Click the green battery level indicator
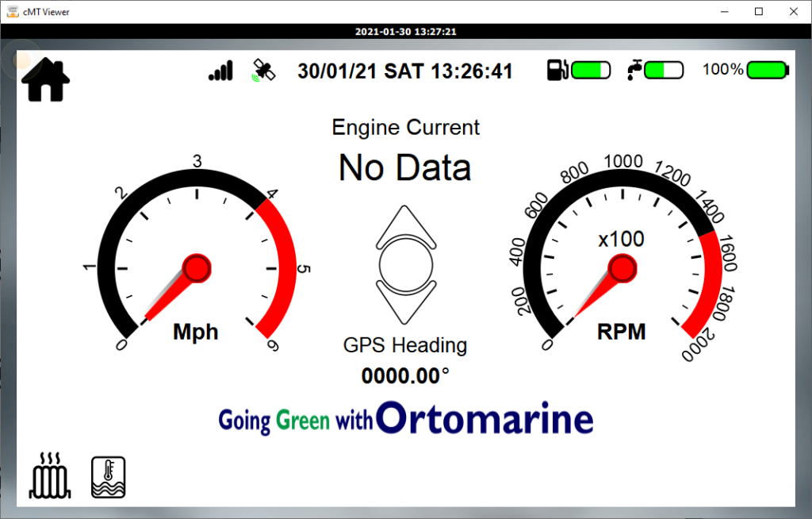 (x=768, y=70)
